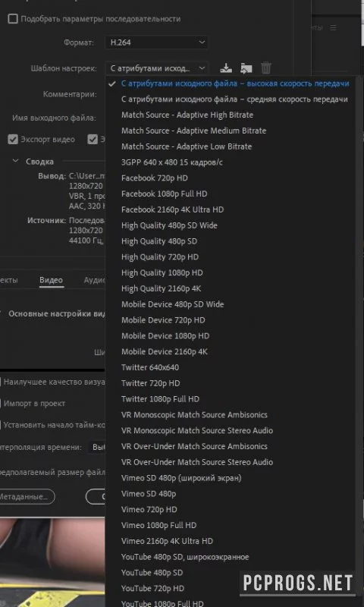
Task: Click the Import Preset icon
Action: click(246, 68)
